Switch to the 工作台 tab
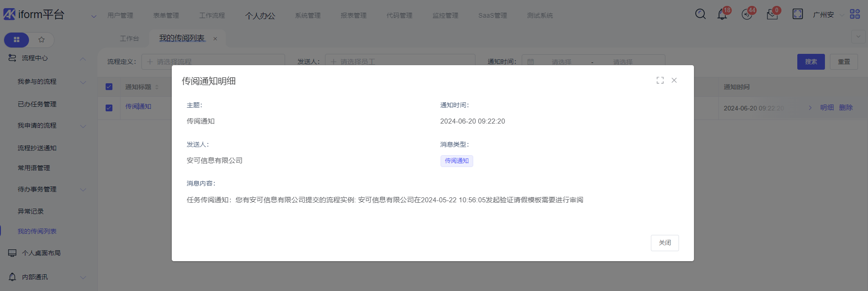868x291 pixels. point(129,38)
